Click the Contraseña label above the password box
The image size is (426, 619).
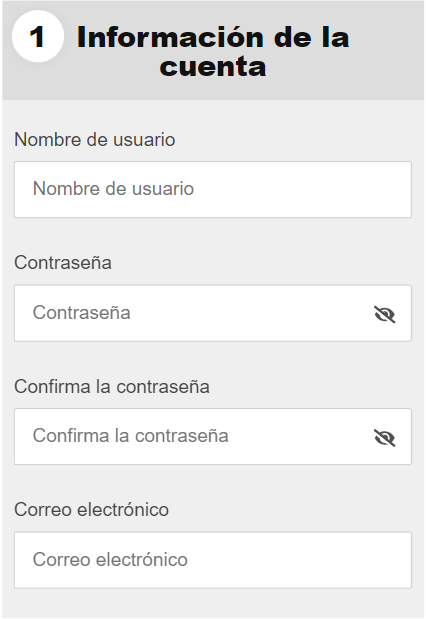pos(63,263)
